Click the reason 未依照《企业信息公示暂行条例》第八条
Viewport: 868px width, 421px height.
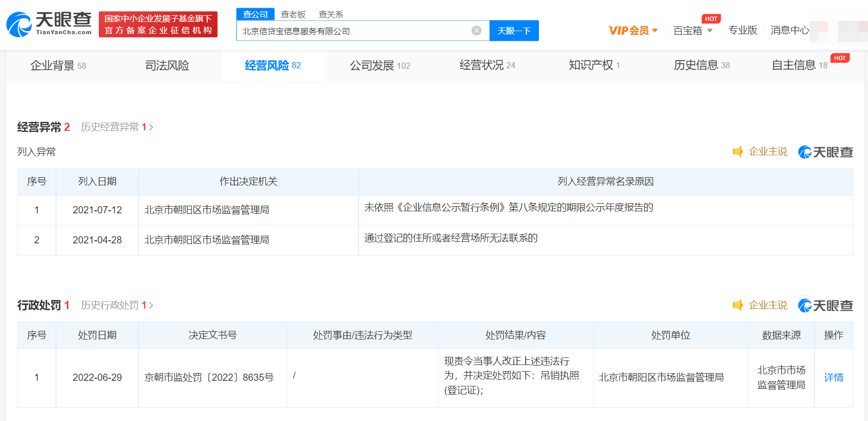pos(508,207)
